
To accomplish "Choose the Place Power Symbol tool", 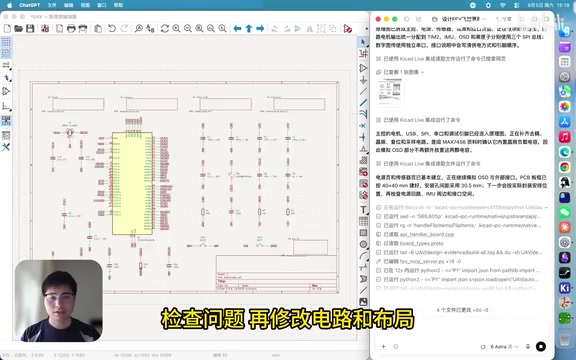I will tap(363, 80).
